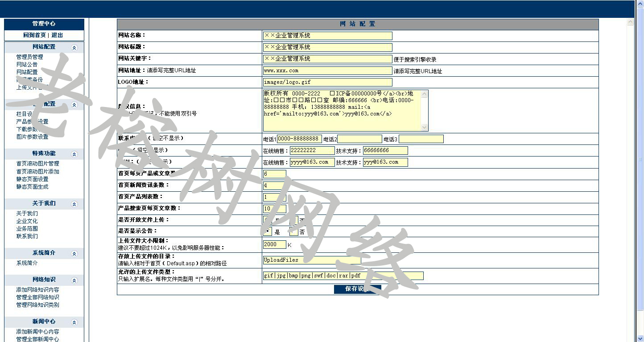Open 产品参数设置 in the sidebar
The image size is (644, 342).
pos(32,122)
